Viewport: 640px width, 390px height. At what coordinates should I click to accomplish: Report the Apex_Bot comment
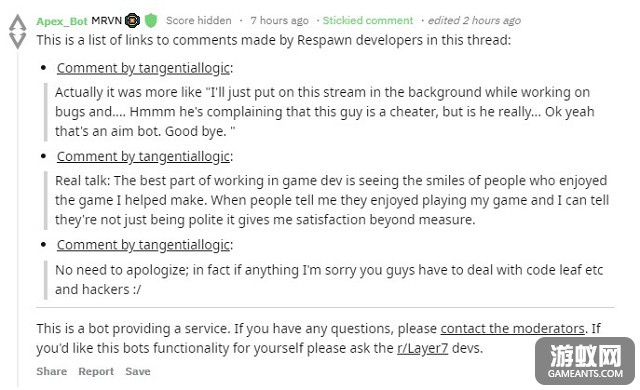pos(96,371)
